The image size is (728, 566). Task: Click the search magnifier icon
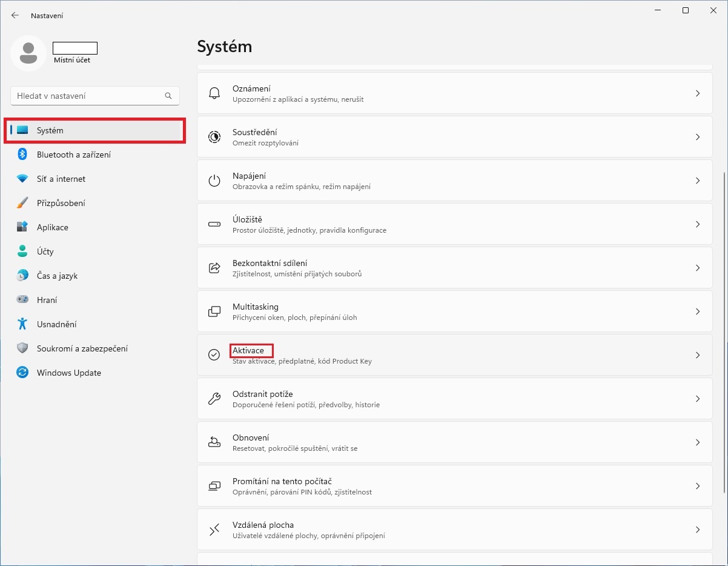pos(168,96)
